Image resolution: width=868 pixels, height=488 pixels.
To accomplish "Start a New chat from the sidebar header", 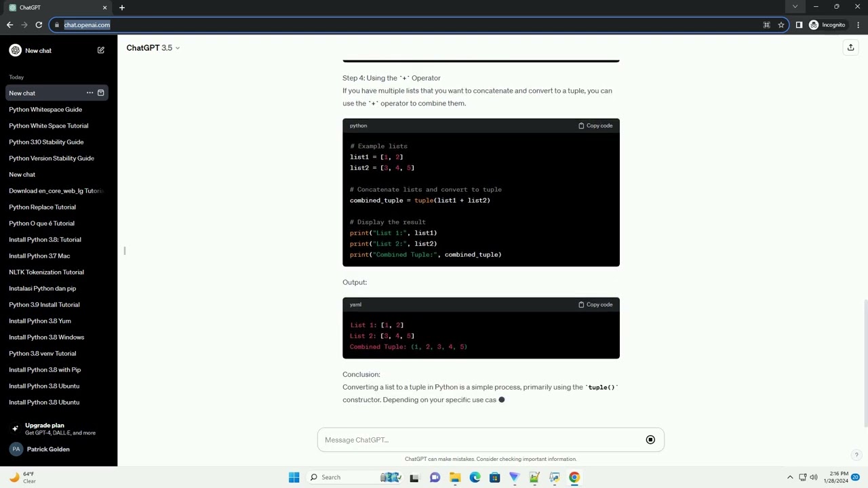I will click(x=58, y=50).
